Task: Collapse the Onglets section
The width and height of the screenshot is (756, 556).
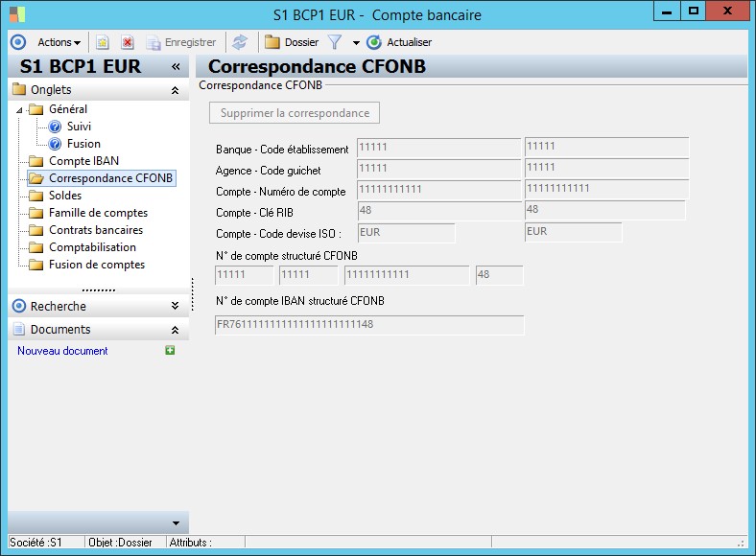Action: (175, 90)
